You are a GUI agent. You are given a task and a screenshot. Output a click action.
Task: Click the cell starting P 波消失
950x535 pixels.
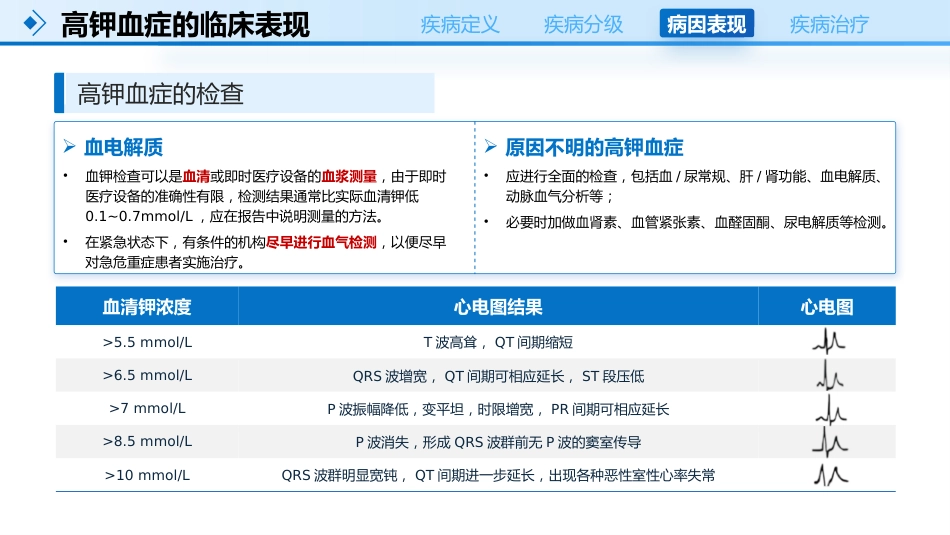(498, 442)
